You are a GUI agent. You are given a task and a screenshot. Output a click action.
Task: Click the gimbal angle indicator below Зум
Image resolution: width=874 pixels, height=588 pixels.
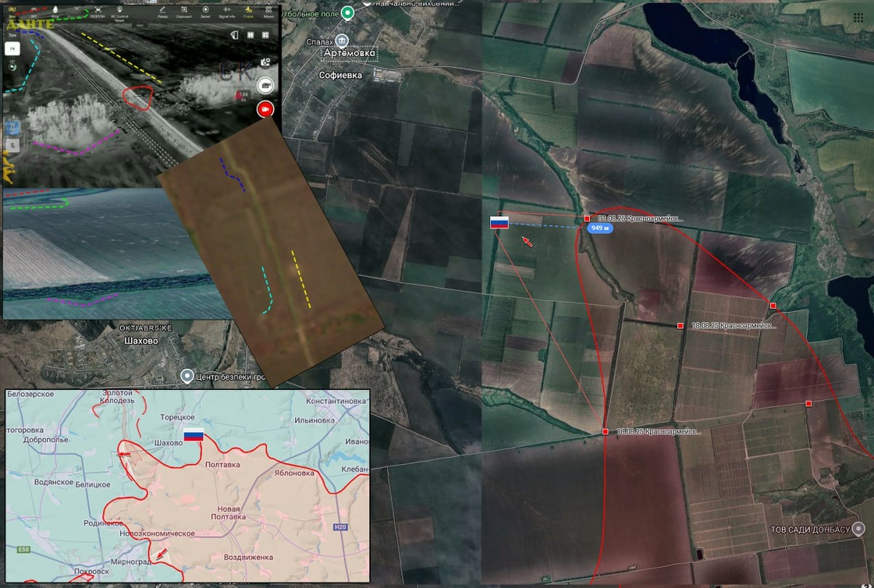click(12, 66)
